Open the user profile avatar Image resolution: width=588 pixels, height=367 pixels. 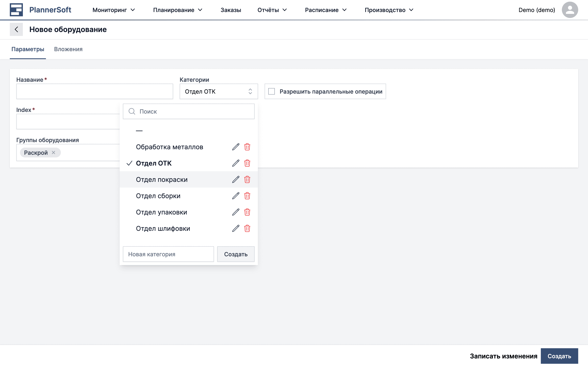point(570,10)
